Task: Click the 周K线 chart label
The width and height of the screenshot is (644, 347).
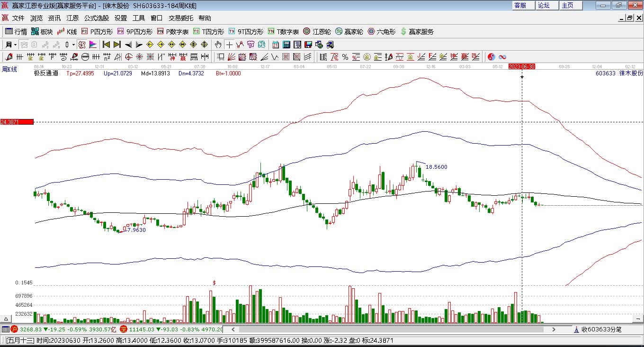Action: coord(9,69)
